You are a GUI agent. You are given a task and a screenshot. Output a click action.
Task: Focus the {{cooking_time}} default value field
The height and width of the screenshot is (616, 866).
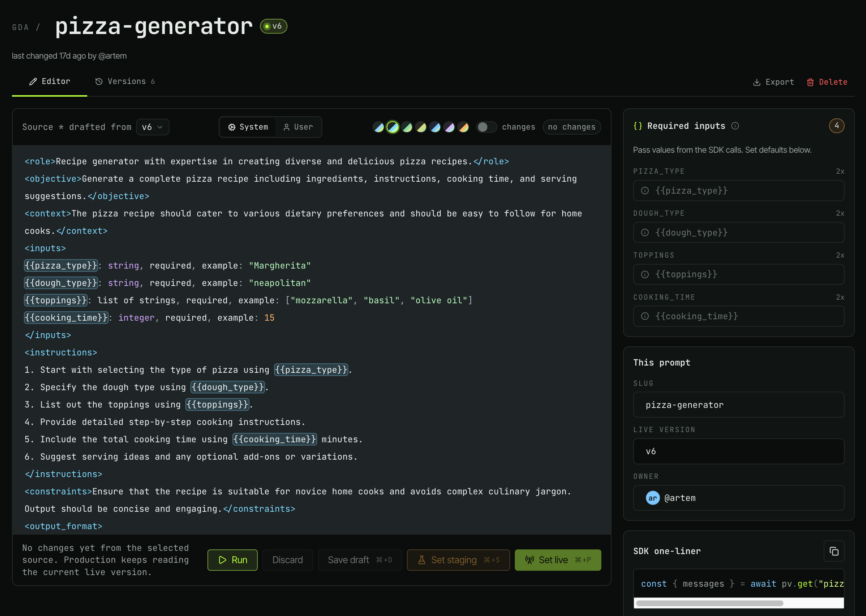[x=739, y=316]
